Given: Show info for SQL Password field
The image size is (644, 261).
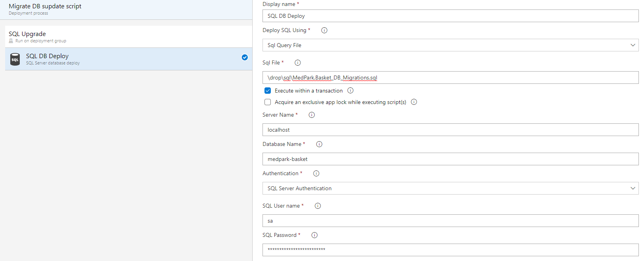Looking at the screenshot, I should 314,235.
